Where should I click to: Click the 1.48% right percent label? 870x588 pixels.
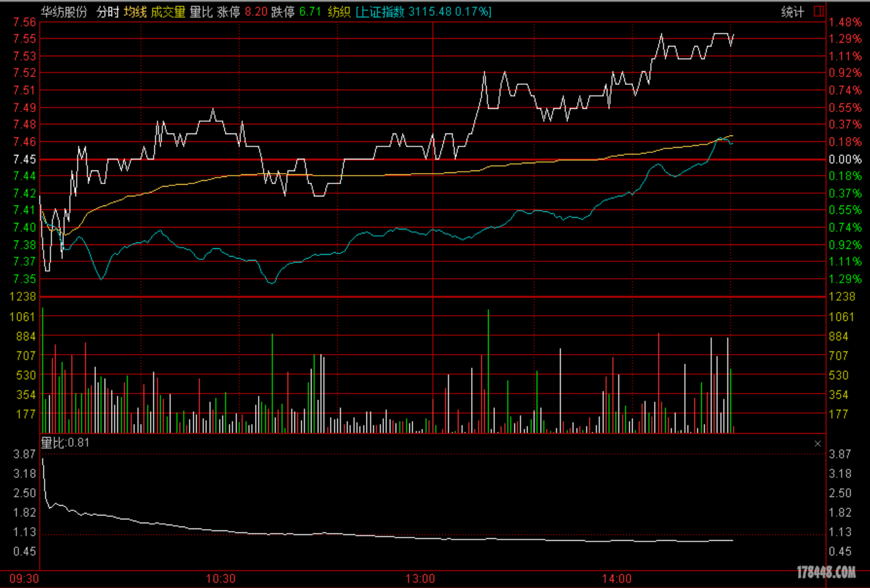pos(845,22)
